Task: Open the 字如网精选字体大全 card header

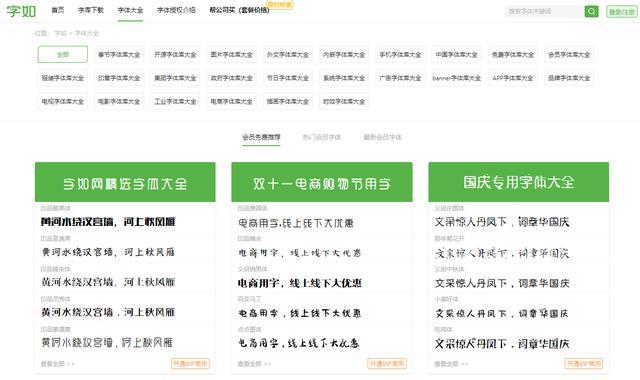Action: [125, 182]
